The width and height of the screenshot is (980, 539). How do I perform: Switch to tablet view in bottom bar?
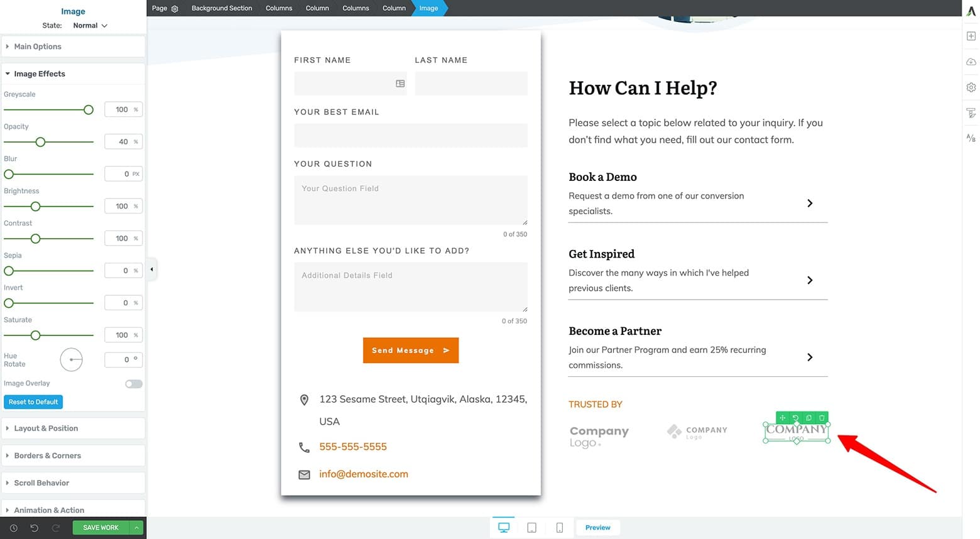pyautogui.click(x=531, y=528)
